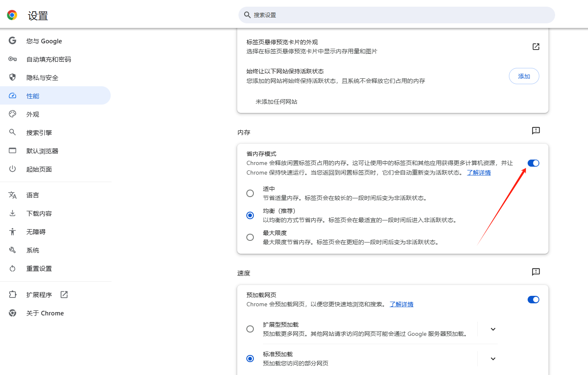Toggle the 预加载网页 switch
Viewport: 588px width, 375px height.
coord(533,300)
